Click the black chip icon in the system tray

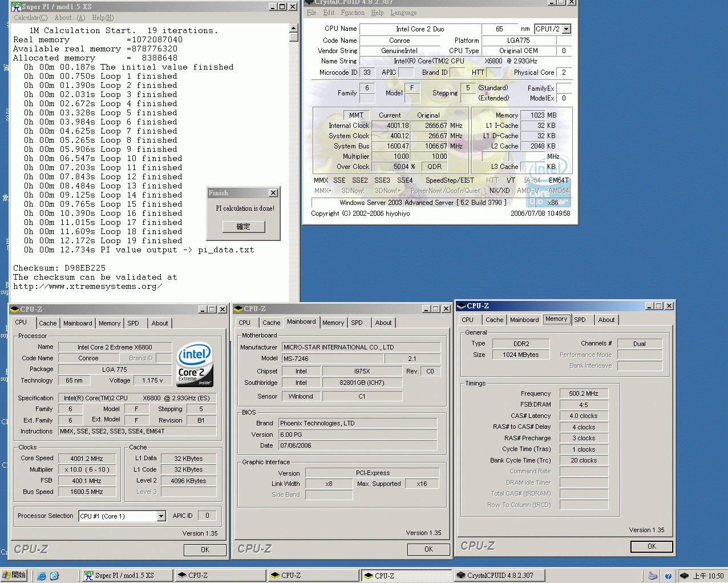coord(684,576)
